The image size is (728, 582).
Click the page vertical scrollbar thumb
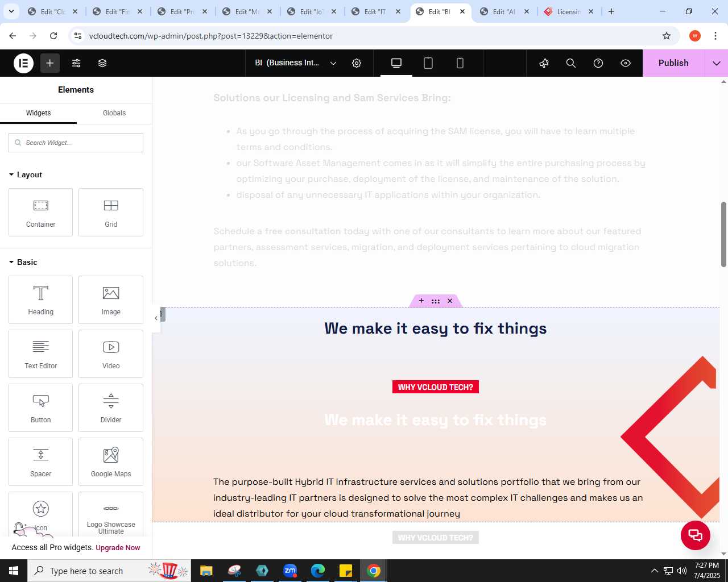click(723, 234)
